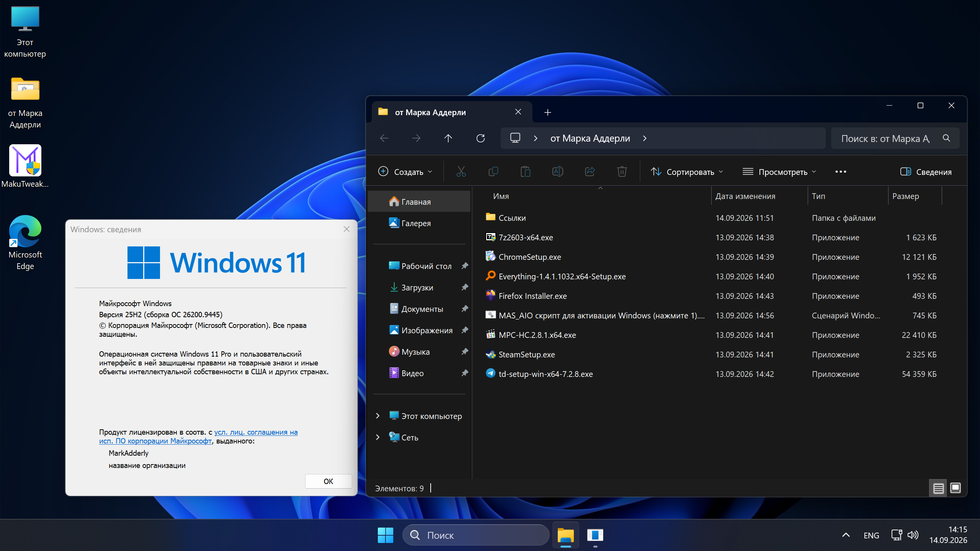980x551 pixels.
Task: Click the search magnifier icon in Explorer
Action: tap(946, 138)
